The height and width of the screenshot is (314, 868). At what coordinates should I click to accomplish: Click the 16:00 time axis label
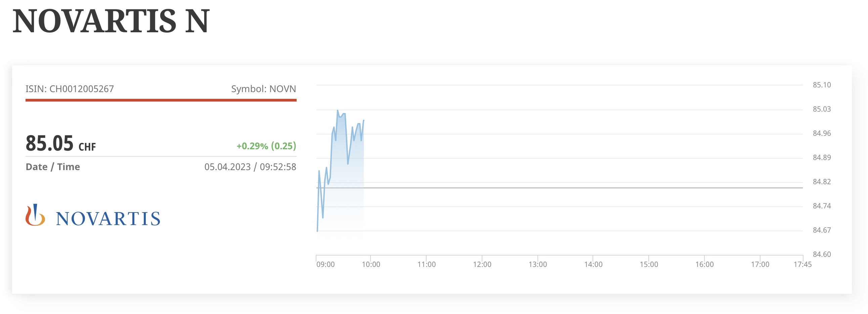[704, 265]
